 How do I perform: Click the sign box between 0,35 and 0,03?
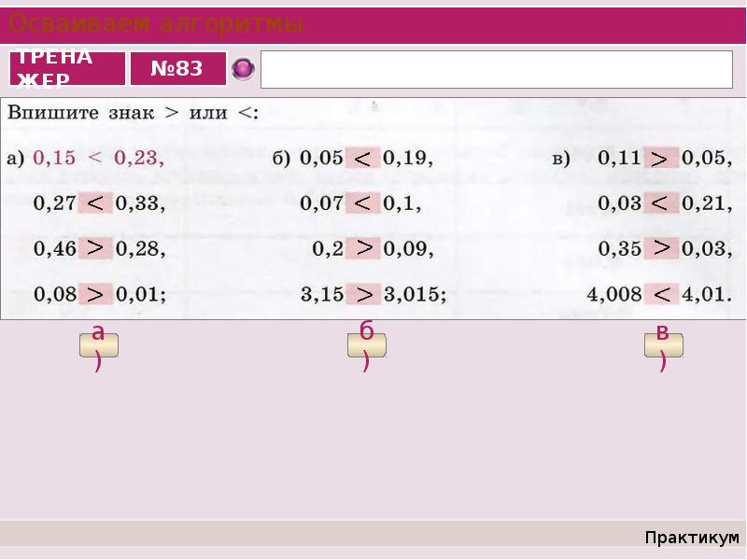click(661, 248)
